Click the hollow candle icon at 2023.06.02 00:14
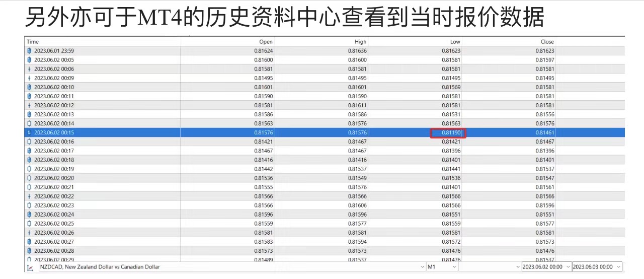Viewport: 644px width, 279px height. coord(29,123)
